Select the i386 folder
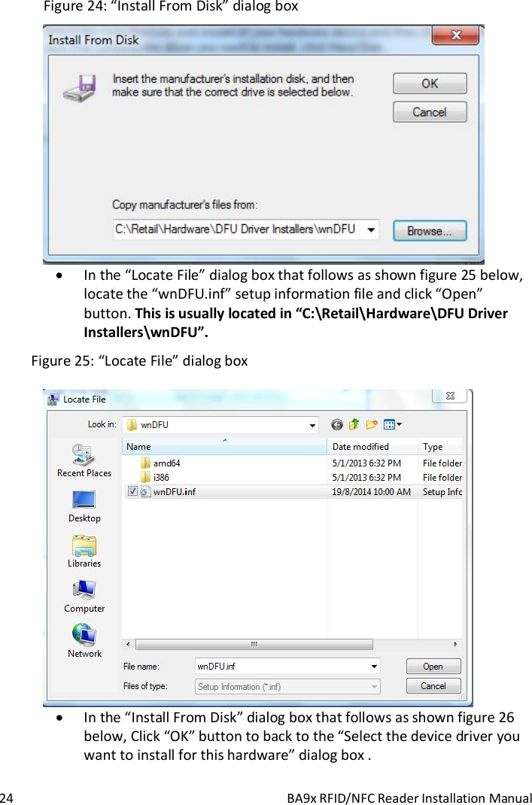The width and height of the screenshot is (532, 805). pos(161,478)
